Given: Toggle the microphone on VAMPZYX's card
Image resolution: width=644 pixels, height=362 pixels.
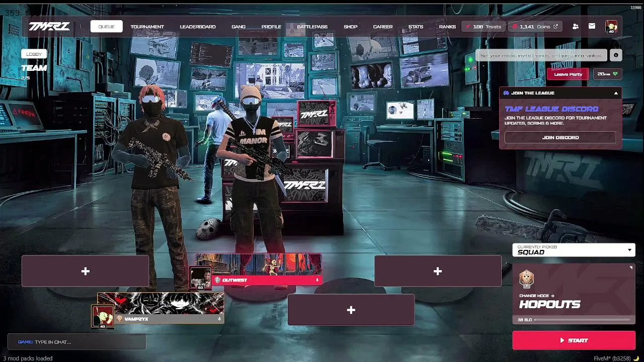Looking at the screenshot, I should 219,319.
